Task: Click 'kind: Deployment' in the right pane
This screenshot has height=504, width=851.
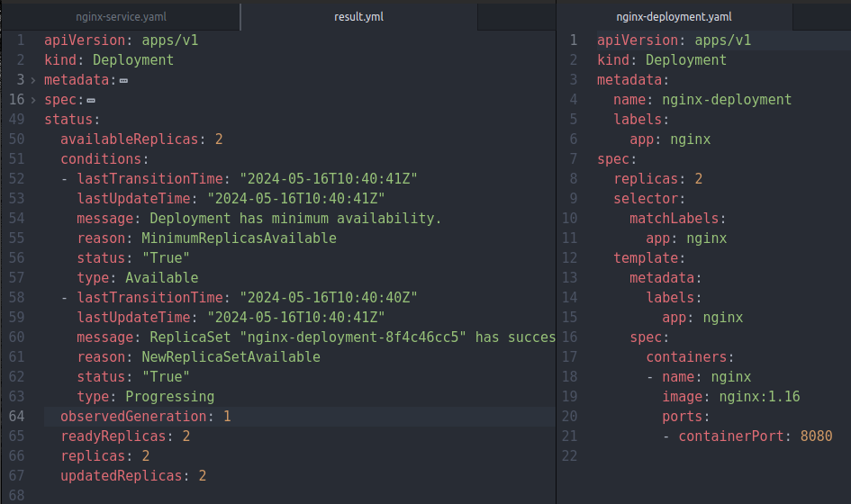Action: 662,59
